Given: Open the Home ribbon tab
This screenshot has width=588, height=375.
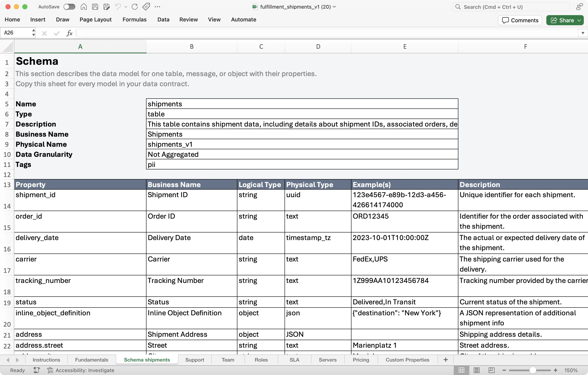Looking at the screenshot, I should tap(12, 20).
